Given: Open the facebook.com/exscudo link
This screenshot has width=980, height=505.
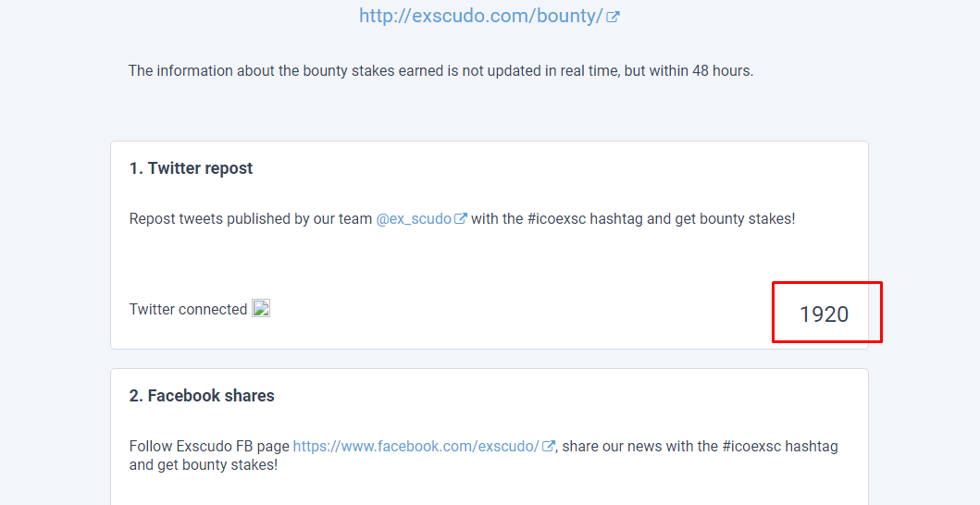Looking at the screenshot, I should 416,446.
